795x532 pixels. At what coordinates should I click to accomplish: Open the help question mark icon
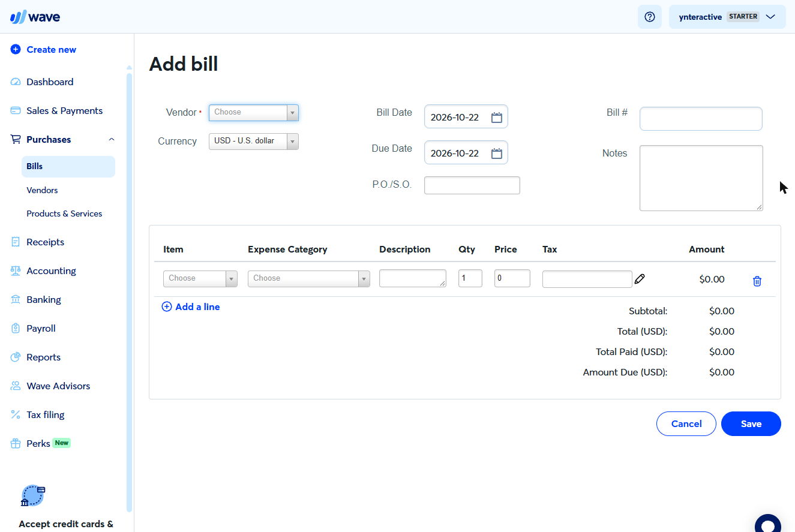[x=649, y=17]
